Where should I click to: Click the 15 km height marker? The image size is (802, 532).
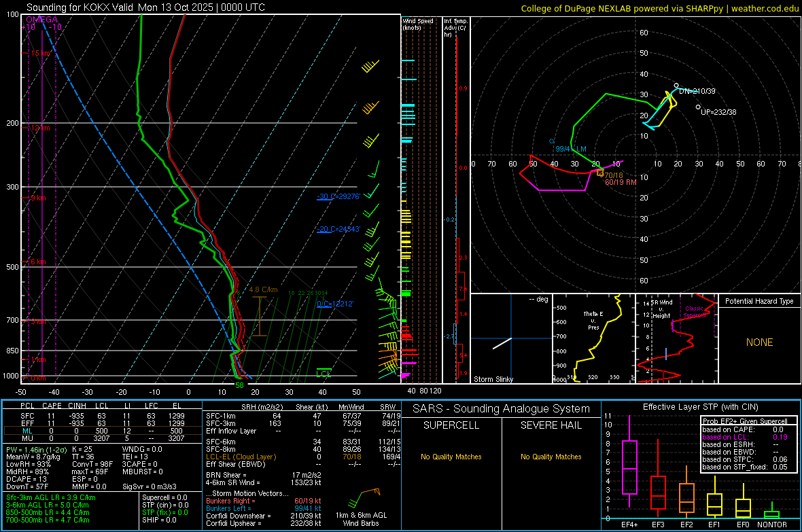(x=41, y=53)
